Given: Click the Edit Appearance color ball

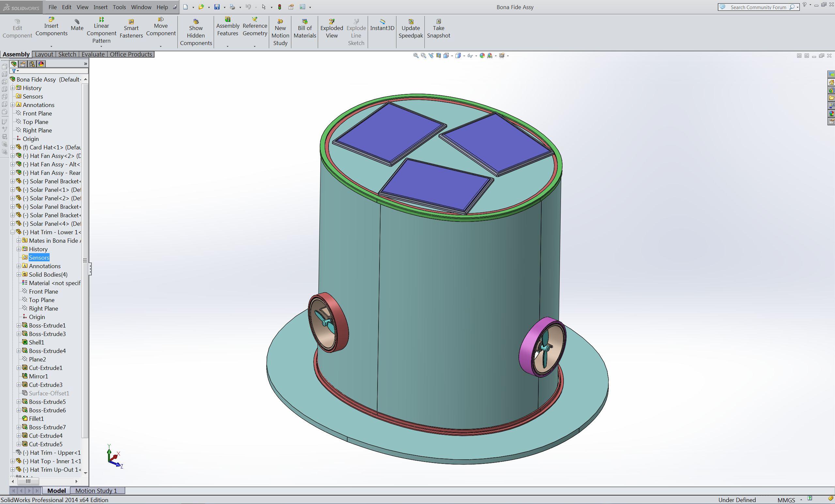Looking at the screenshot, I should (x=482, y=55).
